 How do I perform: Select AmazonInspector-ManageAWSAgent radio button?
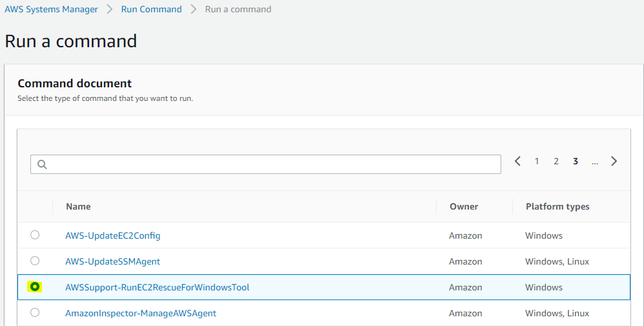pyautogui.click(x=35, y=312)
